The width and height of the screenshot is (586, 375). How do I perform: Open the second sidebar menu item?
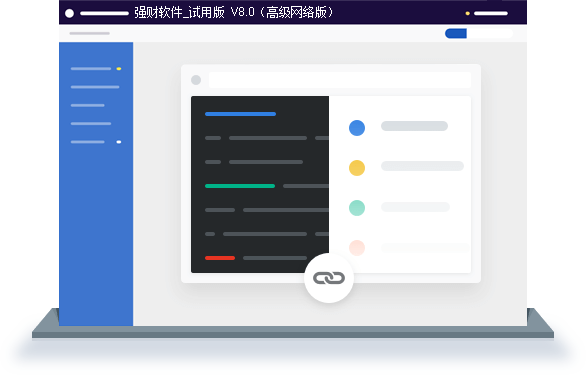95,87
